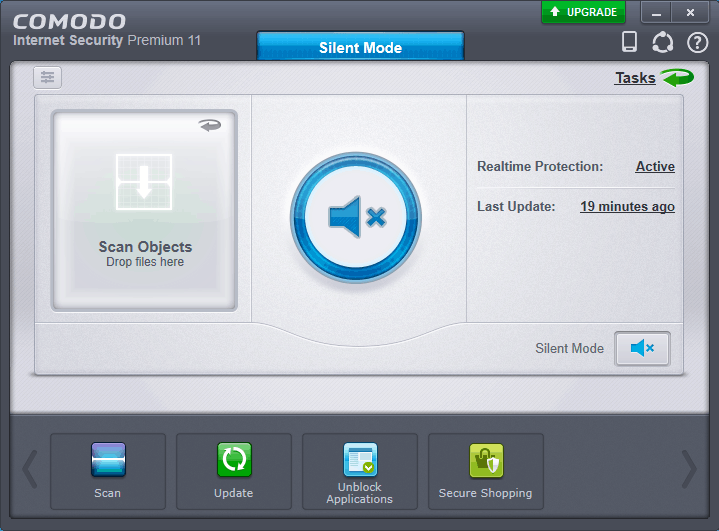This screenshot has height=531, width=719.
Task: Click the Tasks link text
Action: tap(634, 78)
